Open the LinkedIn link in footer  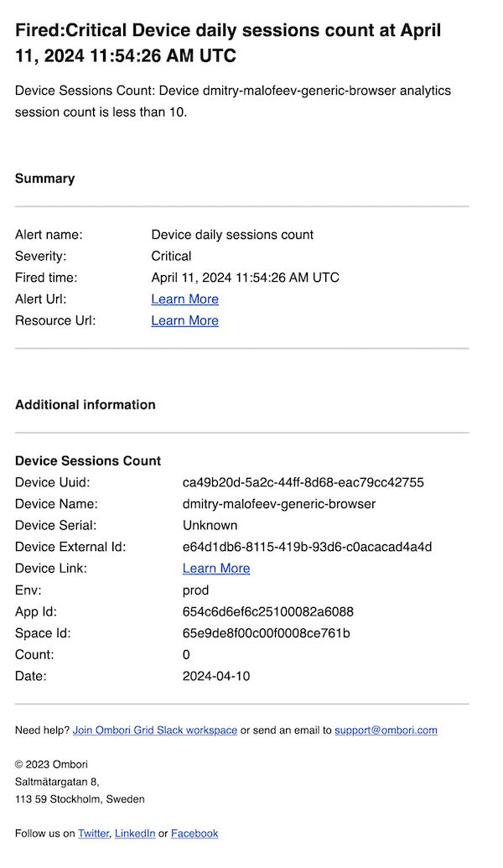click(x=135, y=834)
